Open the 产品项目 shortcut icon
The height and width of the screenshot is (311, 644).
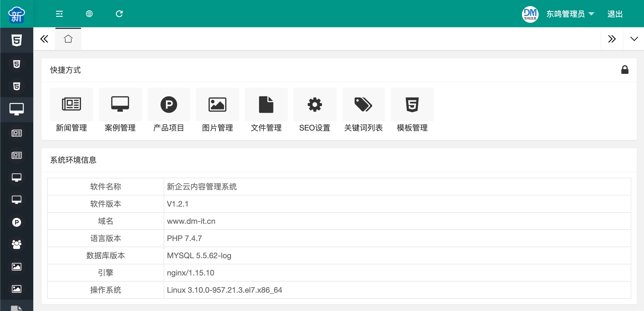point(169,105)
